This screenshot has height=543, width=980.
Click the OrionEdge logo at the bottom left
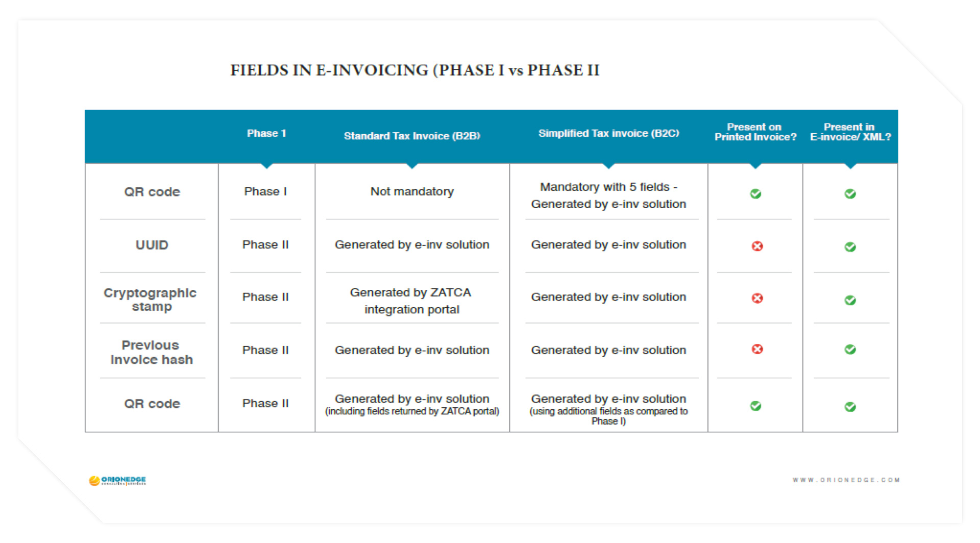coord(117,480)
